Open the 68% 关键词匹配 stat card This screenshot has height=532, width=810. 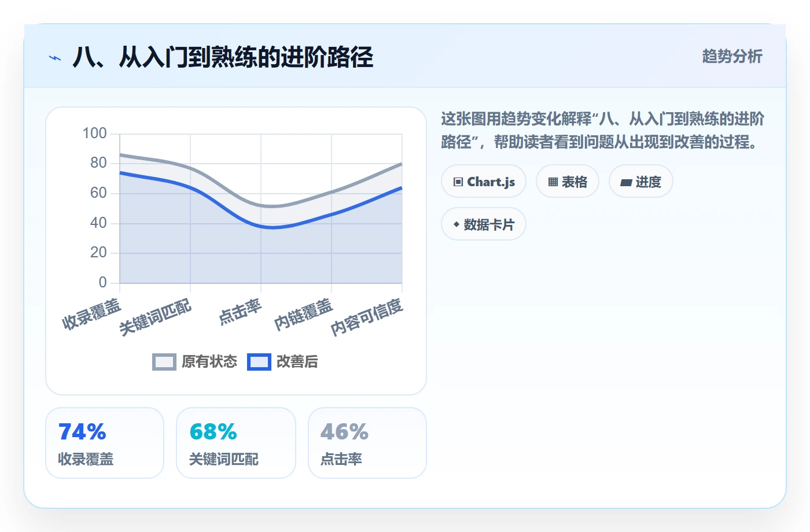[x=236, y=443]
